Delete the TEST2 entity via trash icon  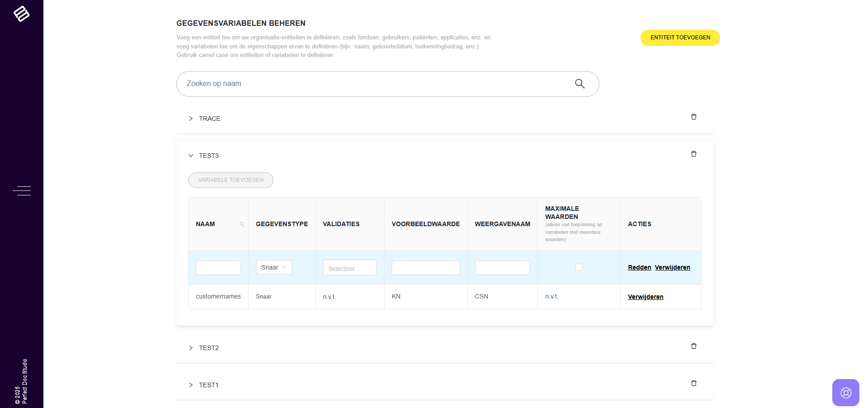click(693, 346)
